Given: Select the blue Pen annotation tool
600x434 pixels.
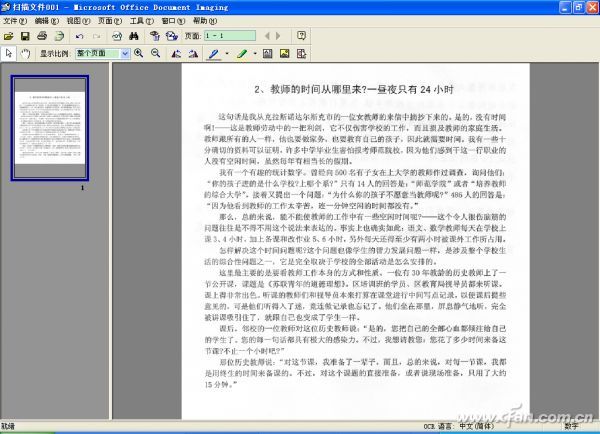Looking at the screenshot, I should tap(214, 54).
